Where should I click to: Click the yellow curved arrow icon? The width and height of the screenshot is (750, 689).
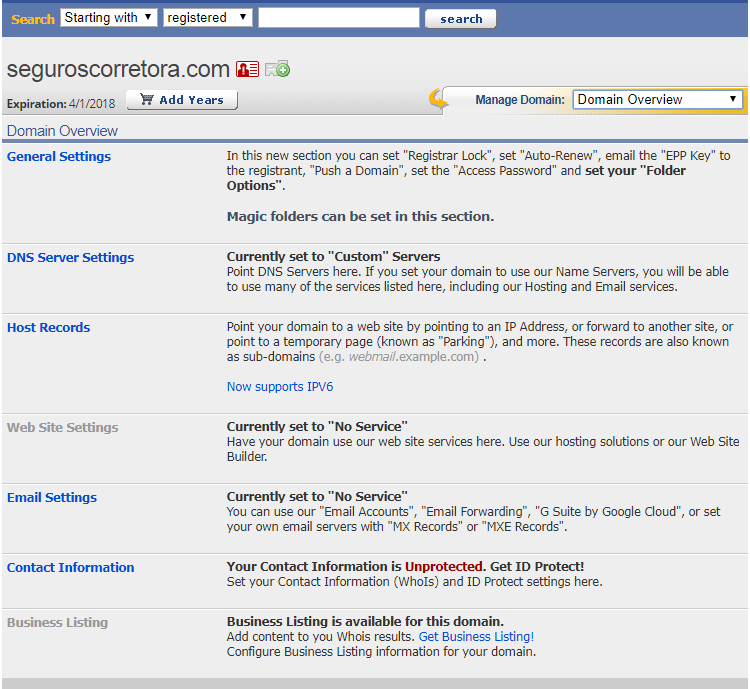coord(439,99)
